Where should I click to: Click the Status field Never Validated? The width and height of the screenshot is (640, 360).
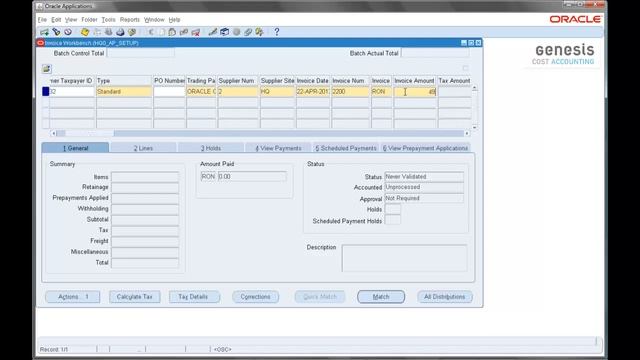tap(424, 176)
